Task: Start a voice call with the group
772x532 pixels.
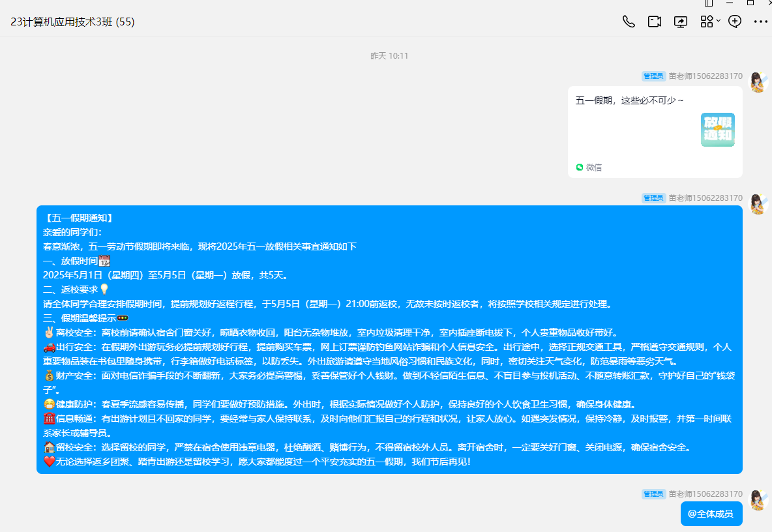Action: 629,22
